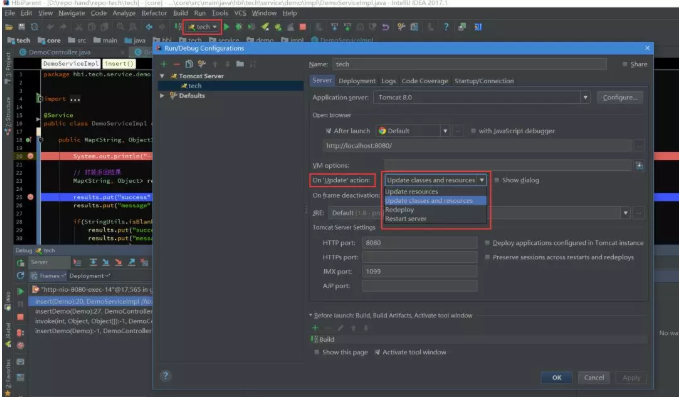Click the Help question mark in the toolbar
This screenshot has height=400, width=683.
pos(446,27)
